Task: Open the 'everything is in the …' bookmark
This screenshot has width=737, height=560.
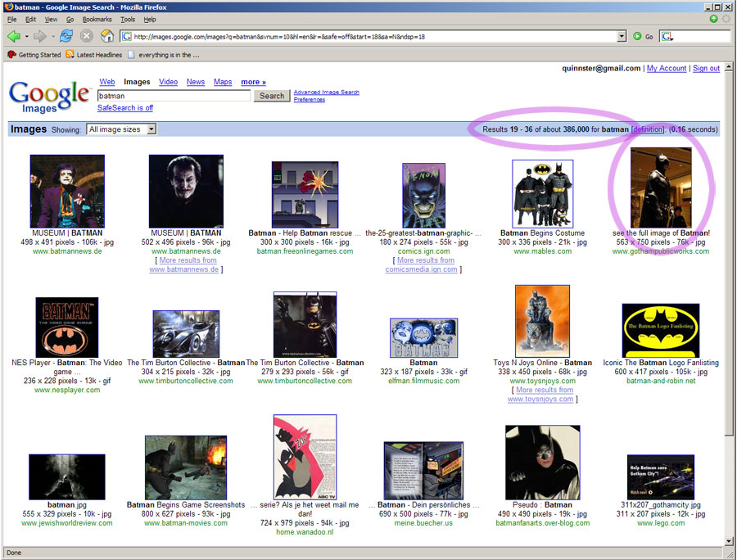Action: coord(164,55)
